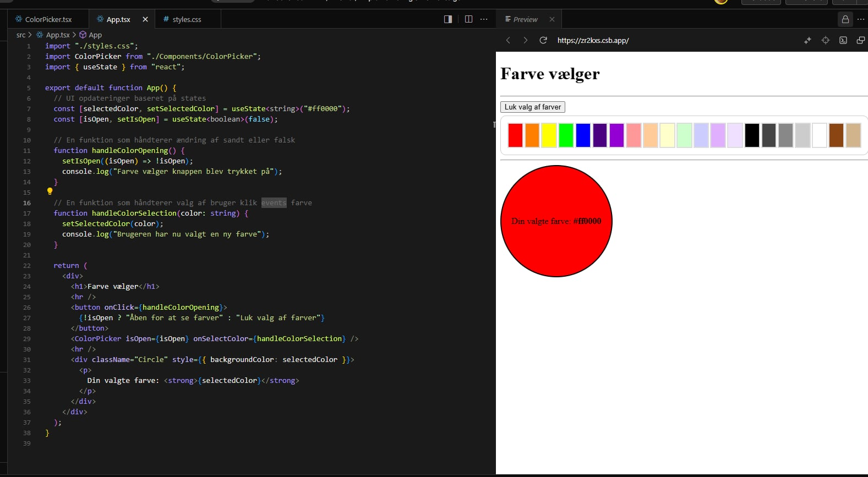Expand the src breadcrumb

coord(21,35)
